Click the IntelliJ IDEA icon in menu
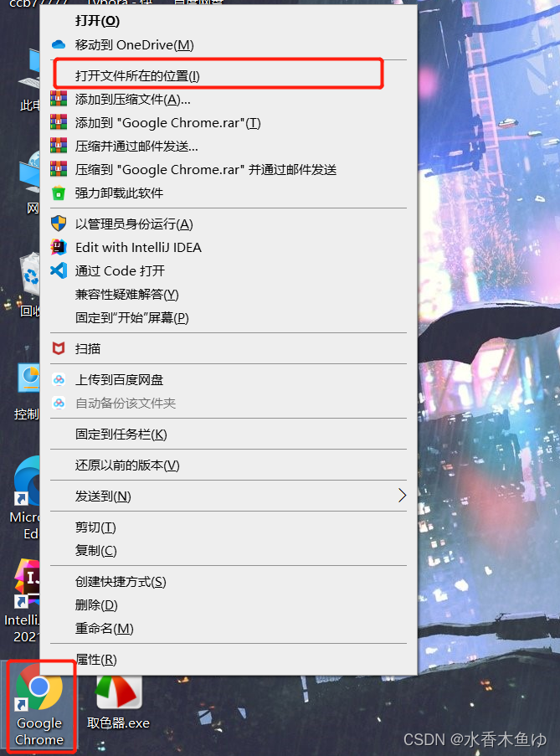560x756 pixels. coord(59,247)
